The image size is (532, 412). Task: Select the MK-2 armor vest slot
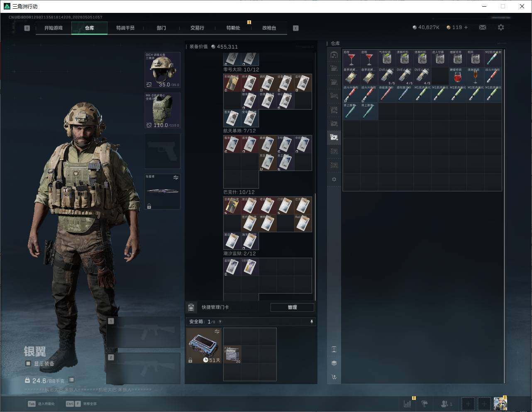[x=162, y=110]
